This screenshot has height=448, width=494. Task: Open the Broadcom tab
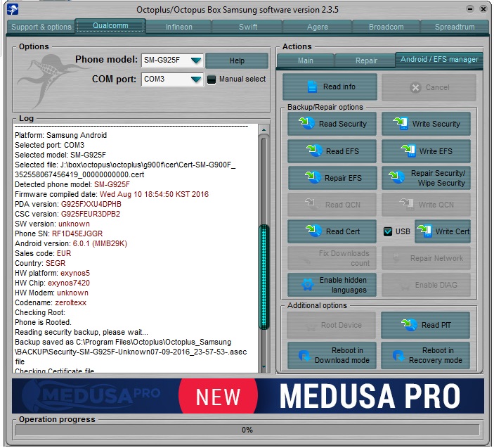pyautogui.click(x=386, y=27)
